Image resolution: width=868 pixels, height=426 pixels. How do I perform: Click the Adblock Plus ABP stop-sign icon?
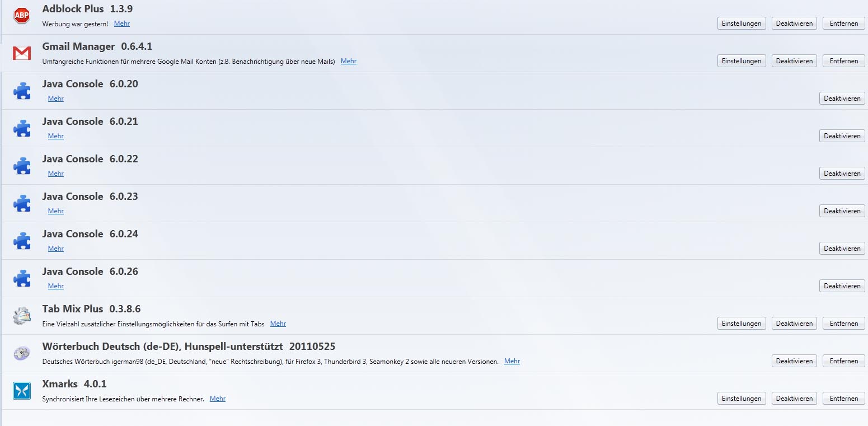[22, 16]
